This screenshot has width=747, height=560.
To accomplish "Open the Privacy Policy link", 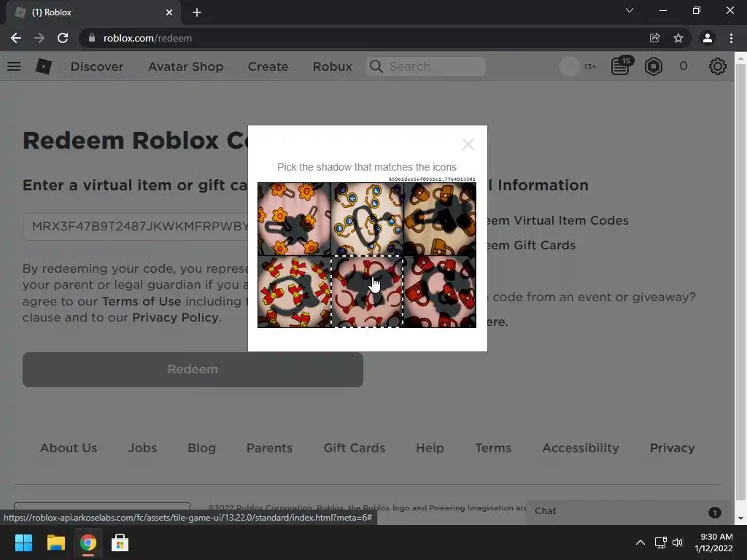I will pos(175,318).
